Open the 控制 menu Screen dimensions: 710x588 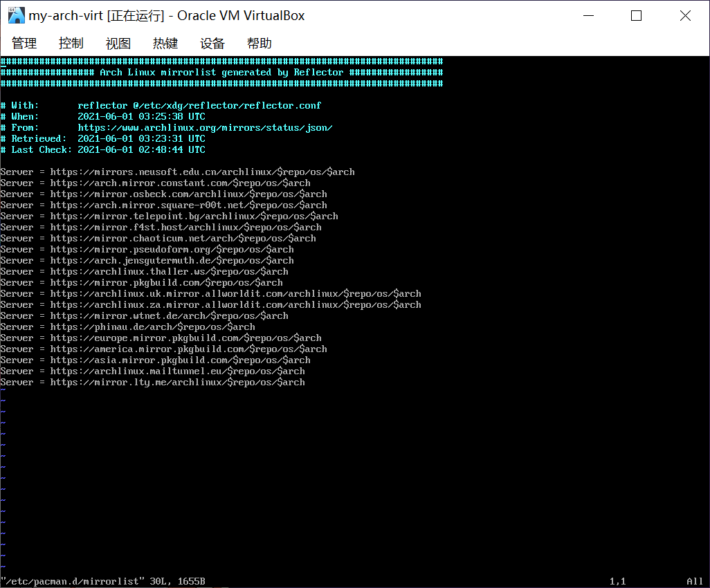click(x=71, y=43)
